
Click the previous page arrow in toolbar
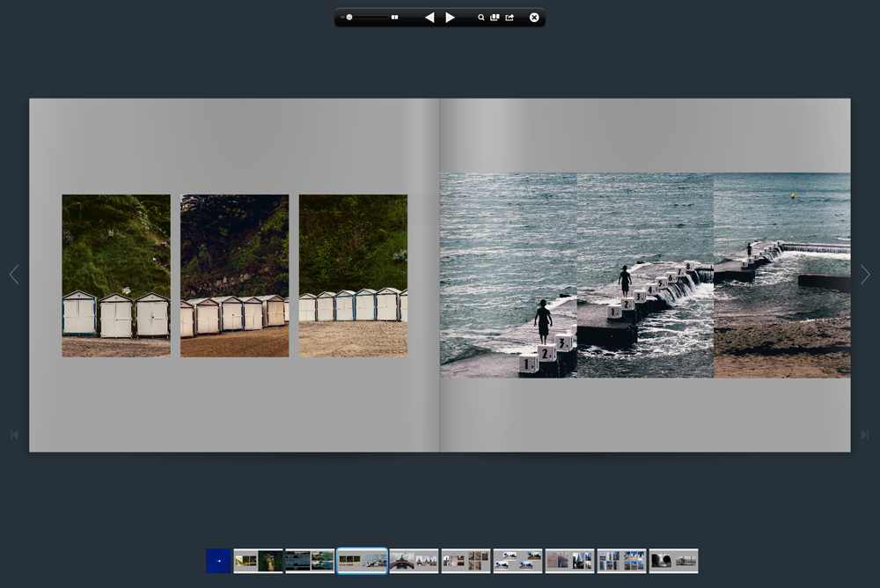point(429,18)
